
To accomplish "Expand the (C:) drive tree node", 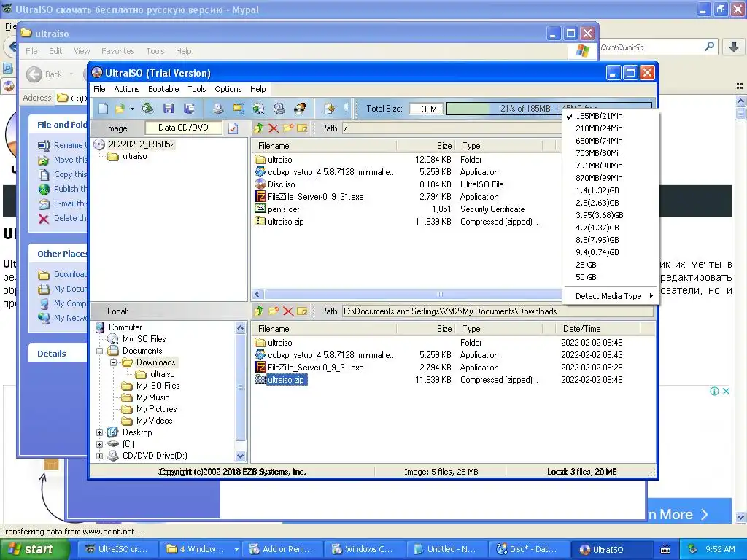I will (99, 444).
